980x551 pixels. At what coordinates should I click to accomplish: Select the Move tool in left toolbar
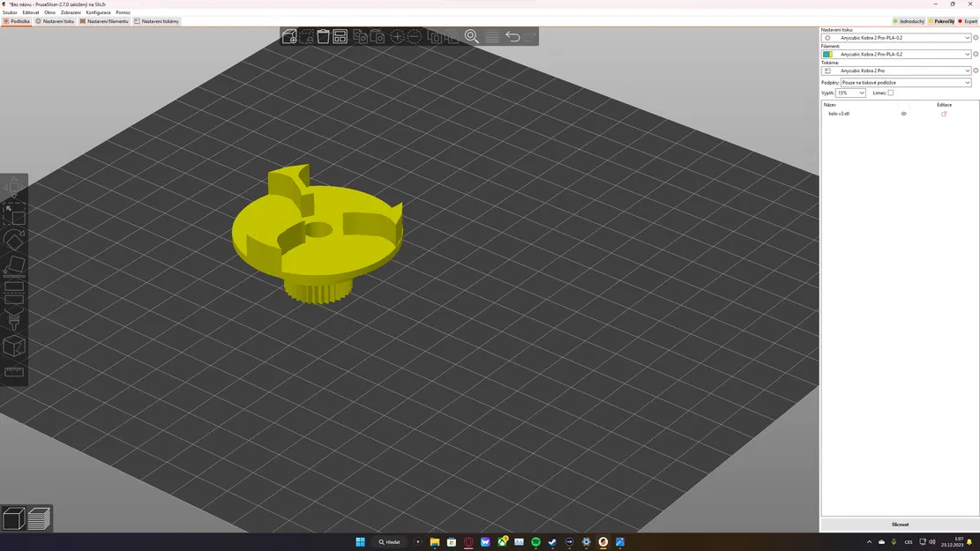click(x=14, y=187)
